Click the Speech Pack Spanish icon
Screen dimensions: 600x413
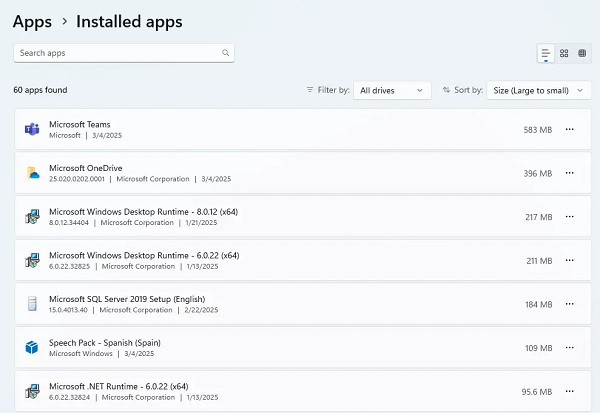32,348
